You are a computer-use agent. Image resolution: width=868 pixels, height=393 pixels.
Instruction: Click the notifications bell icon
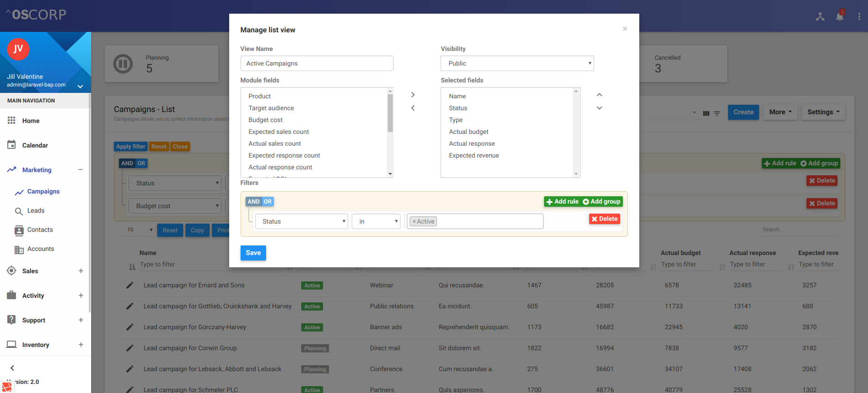(x=839, y=16)
